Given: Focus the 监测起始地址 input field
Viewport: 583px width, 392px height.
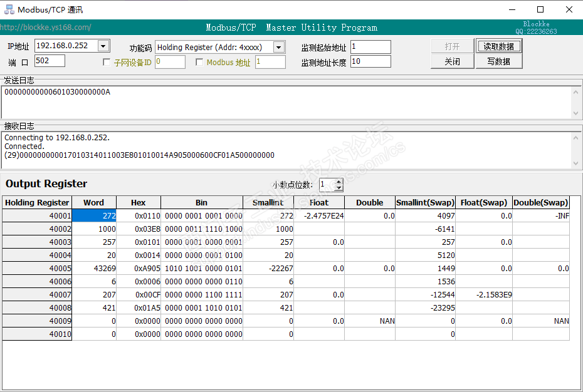Looking at the screenshot, I should [370, 47].
